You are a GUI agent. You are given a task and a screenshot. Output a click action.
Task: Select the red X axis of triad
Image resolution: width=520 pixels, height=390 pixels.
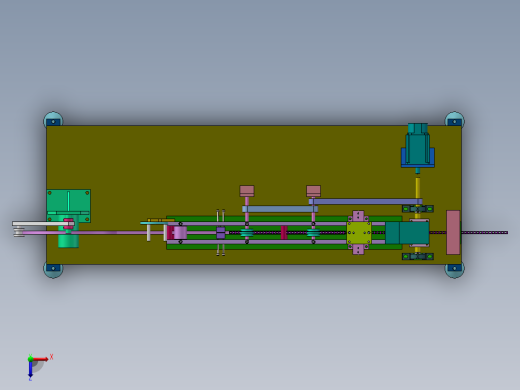pos(41,359)
